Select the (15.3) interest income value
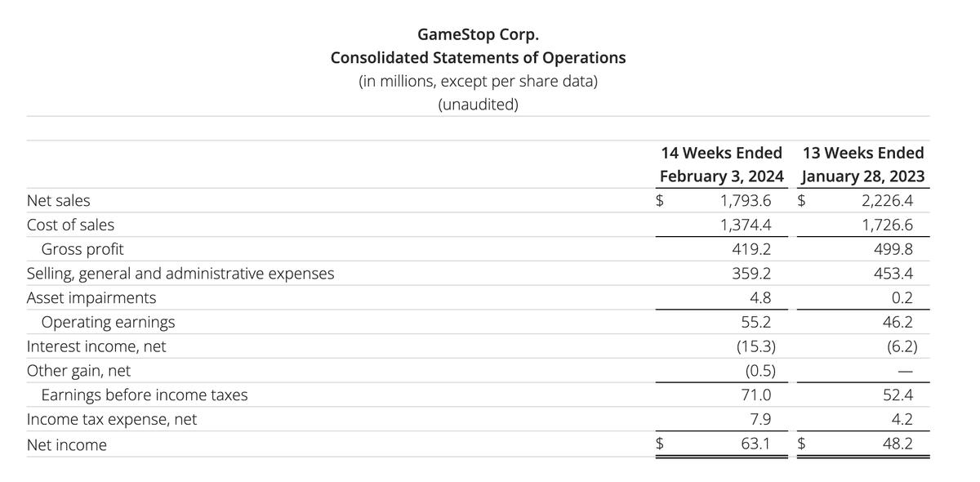Image resolution: width=980 pixels, height=482 pixels. tap(752, 346)
